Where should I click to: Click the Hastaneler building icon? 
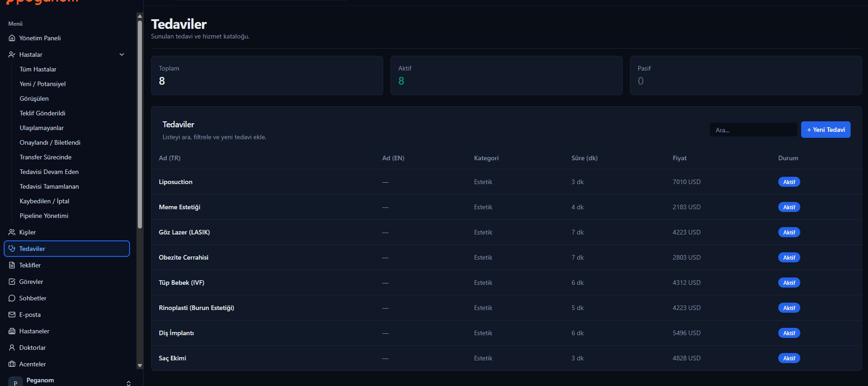[x=12, y=331]
